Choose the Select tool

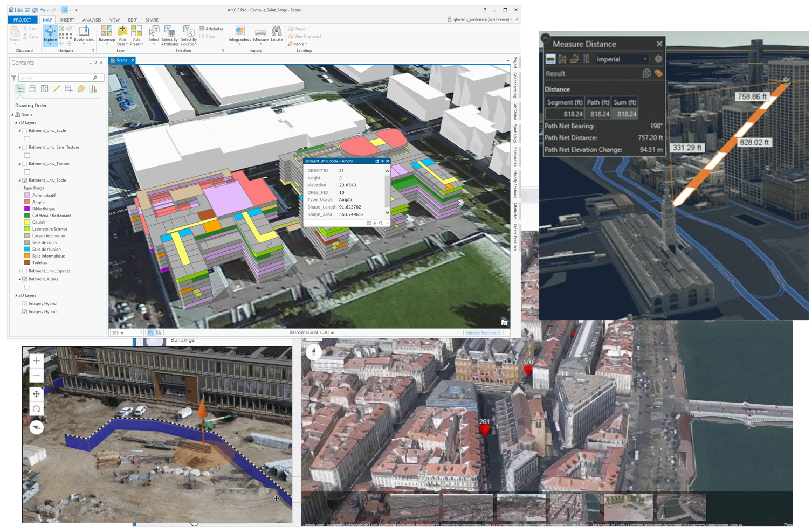click(154, 34)
